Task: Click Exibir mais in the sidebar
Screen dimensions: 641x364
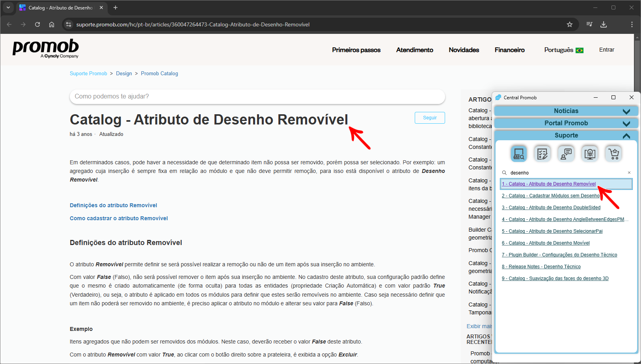Action: tap(479, 326)
